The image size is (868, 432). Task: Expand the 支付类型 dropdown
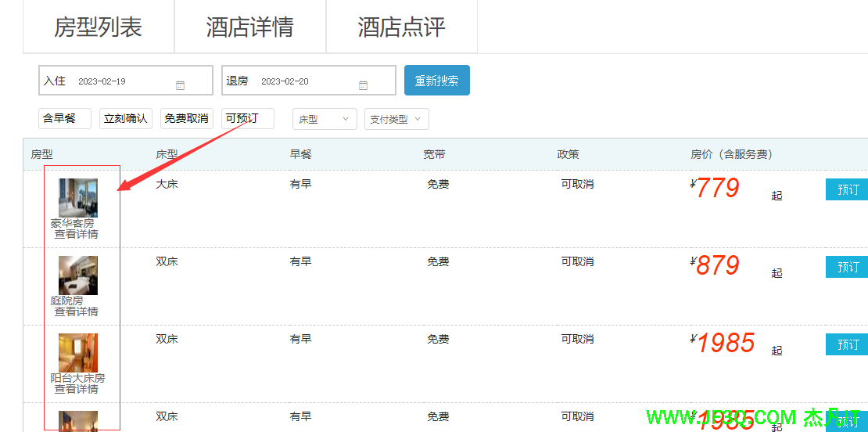(396, 120)
